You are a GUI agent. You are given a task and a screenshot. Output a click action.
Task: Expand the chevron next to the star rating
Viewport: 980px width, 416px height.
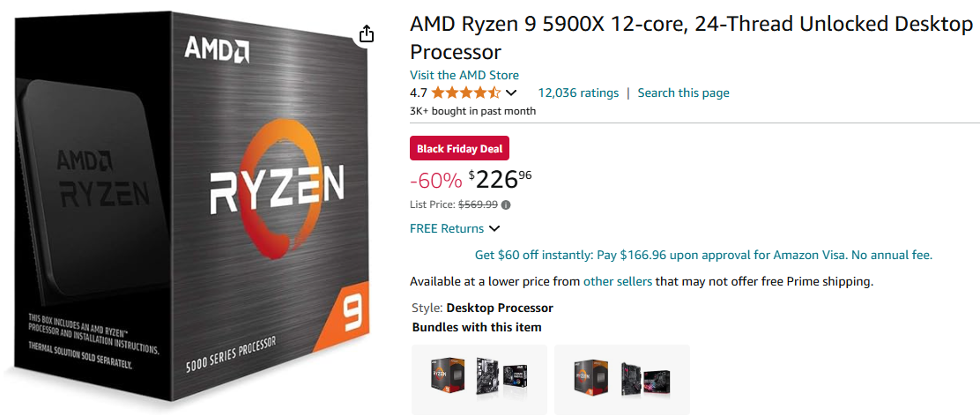(x=511, y=93)
